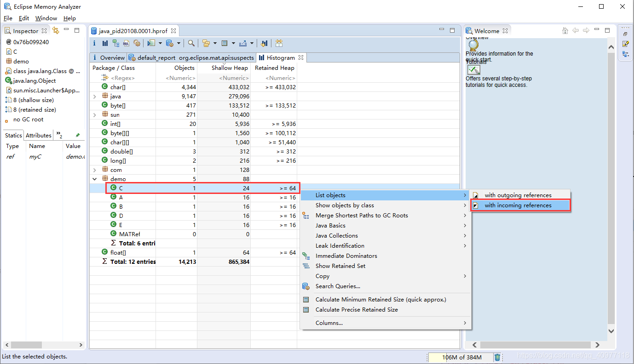Open the Leak Identification submenu
The image size is (634, 364).
[x=385, y=246]
